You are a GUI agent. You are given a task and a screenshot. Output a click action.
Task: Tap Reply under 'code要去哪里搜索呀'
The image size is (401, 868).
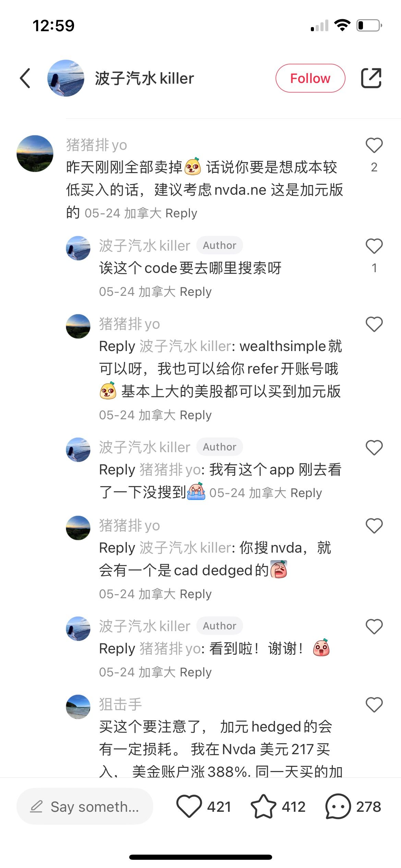point(195,292)
